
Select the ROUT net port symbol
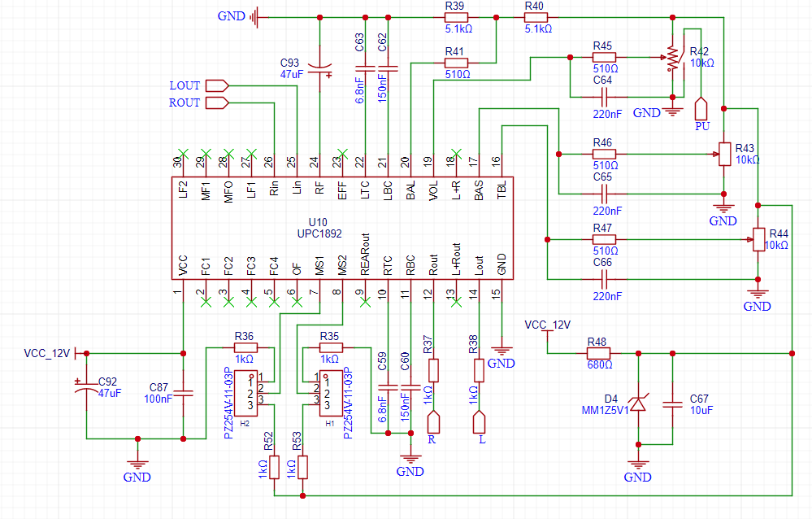[217, 102]
